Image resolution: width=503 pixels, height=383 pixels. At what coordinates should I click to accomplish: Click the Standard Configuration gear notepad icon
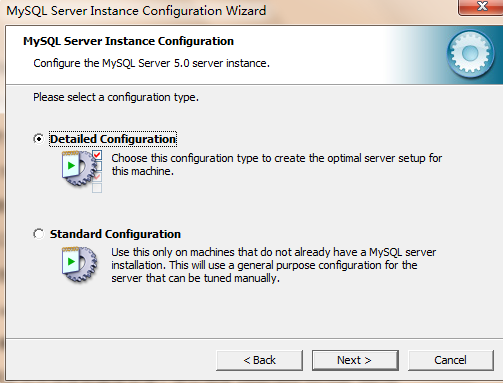point(80,265)
